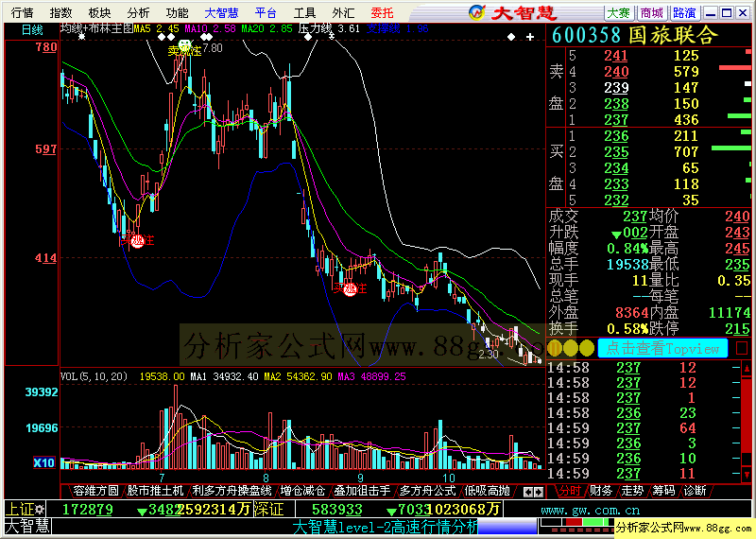
Task: Switch to the 财务 tab
Action: tap(601, 491)
